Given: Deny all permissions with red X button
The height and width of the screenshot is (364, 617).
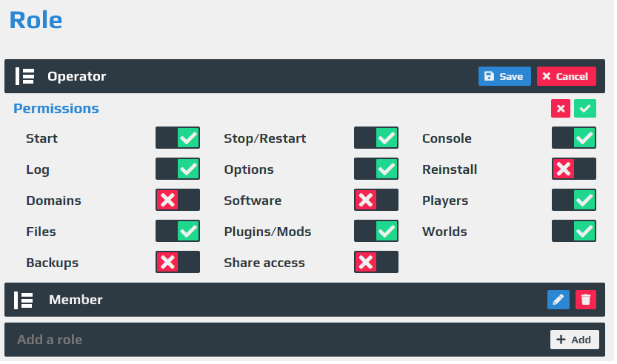Looking at the screenshot, I should (561, 109).
